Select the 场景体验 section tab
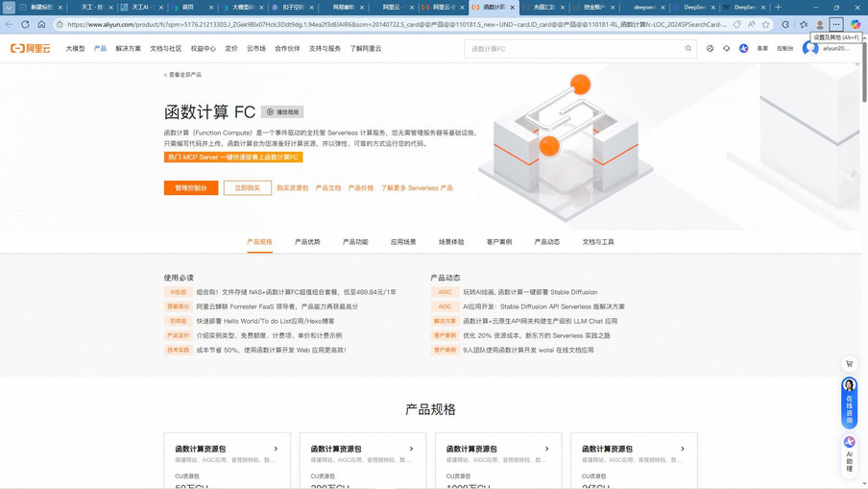This screenshot has width=868, height=489. click(451, 242)
